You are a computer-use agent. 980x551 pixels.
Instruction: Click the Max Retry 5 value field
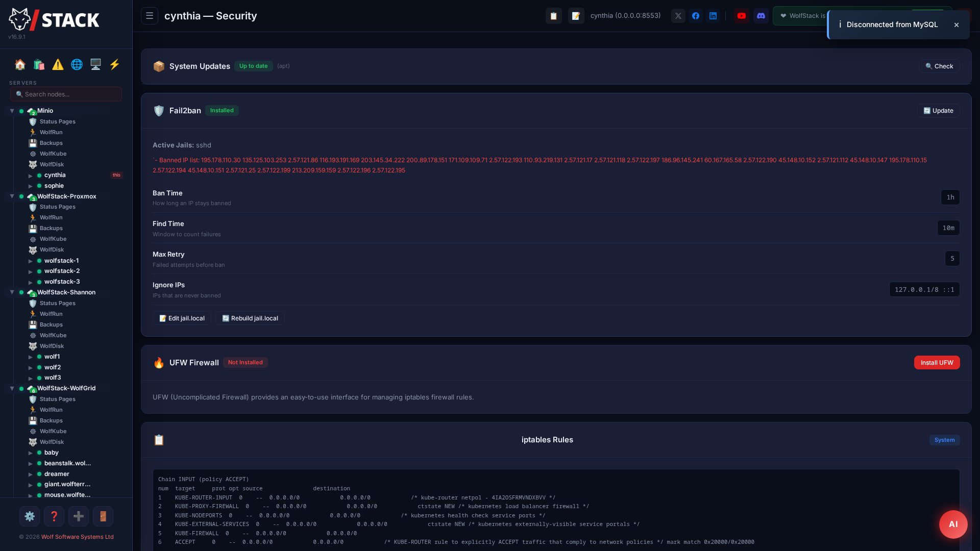(x=952, y=259)
